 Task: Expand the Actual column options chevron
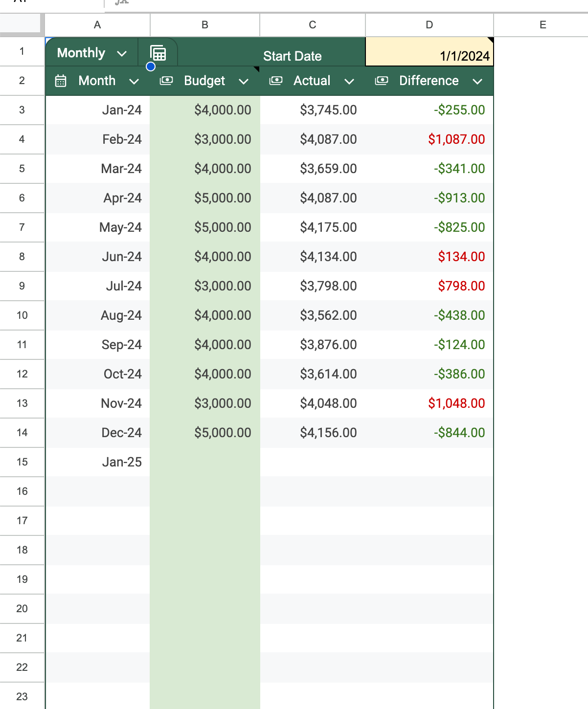point(349,81)
